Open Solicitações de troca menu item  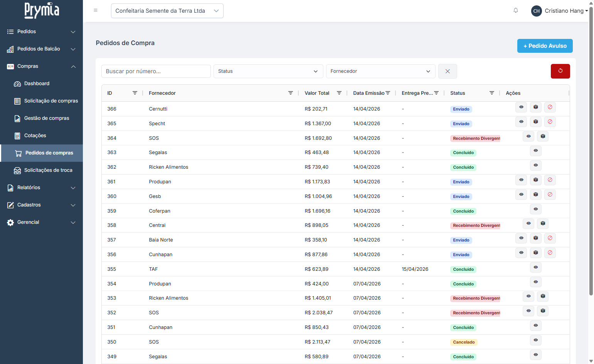(x=48, y=170)
